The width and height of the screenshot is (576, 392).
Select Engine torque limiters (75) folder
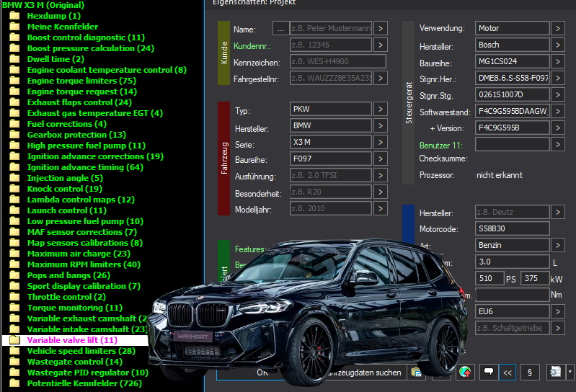tap(81, 81)
